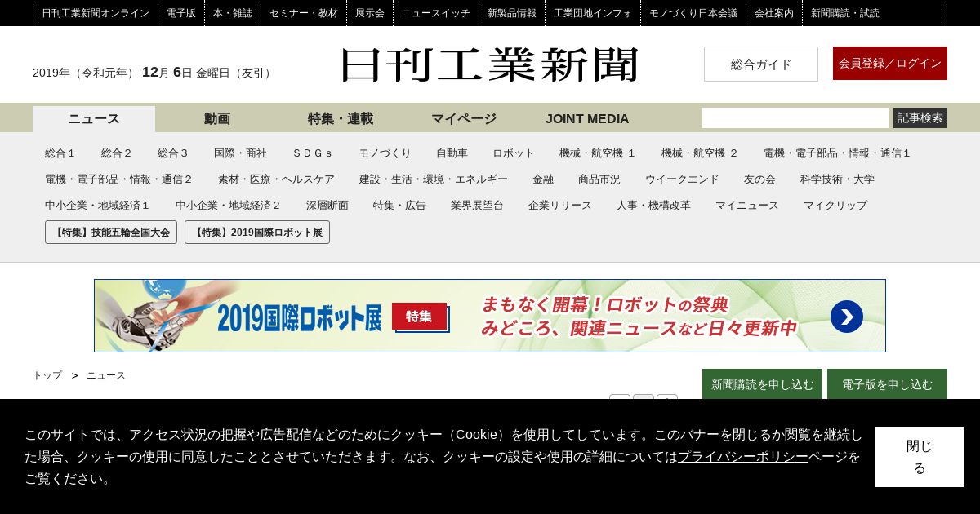Open 電機・電子部品・情報・通信２ category

tap(119, 179)
